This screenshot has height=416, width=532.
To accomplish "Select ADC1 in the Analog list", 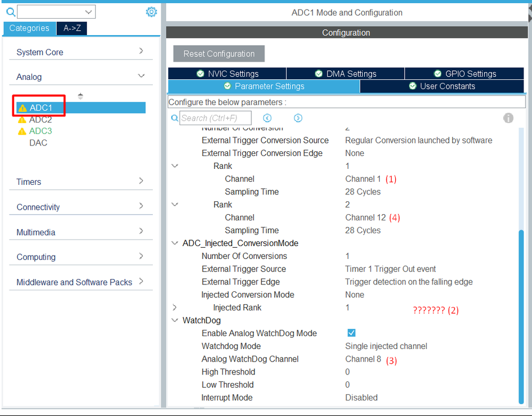I will pos(81,108).
